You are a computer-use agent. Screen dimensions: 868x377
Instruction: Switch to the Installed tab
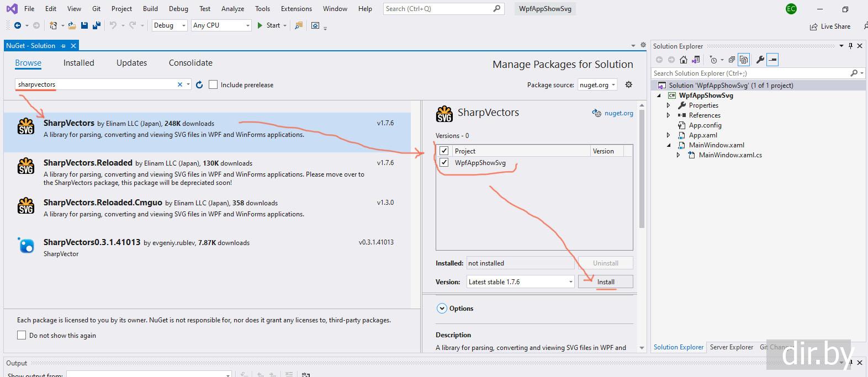click(x=78, y=63)
